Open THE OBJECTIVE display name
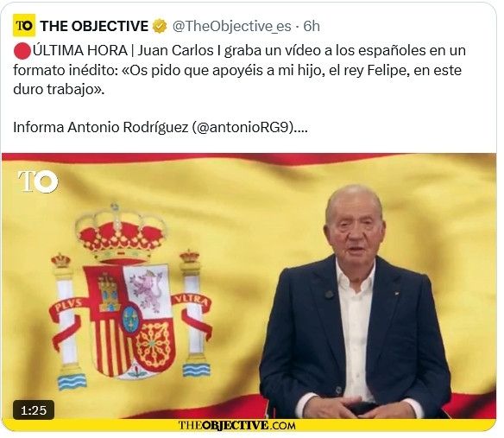Screen dimensions: 504x438 [x=94, y=26]
